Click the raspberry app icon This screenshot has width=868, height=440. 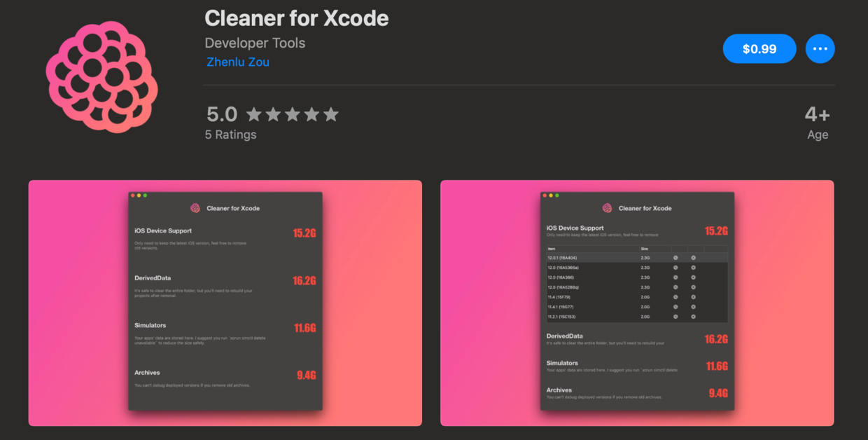[102, 77]
